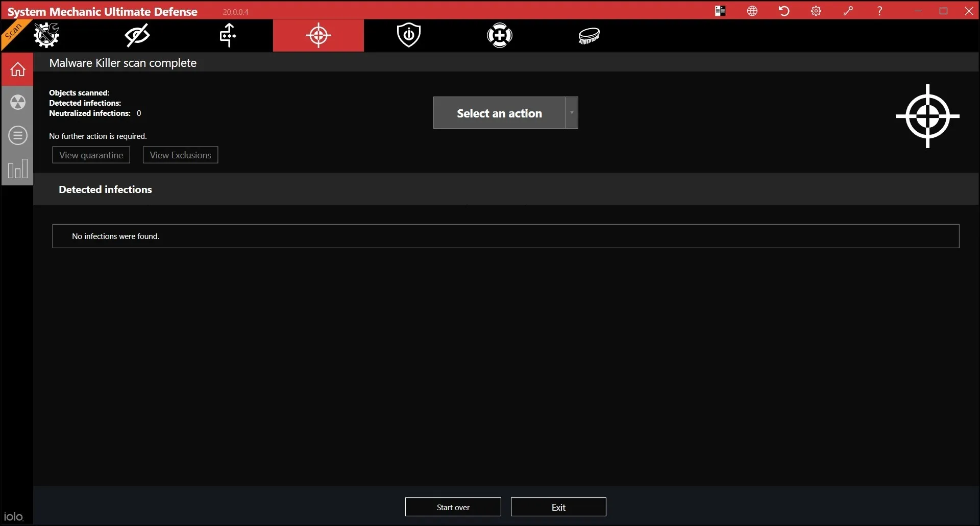The height and width of the screenshot is (526, 980).
Task: Open the Search and Recover lifebuoy tab
Action: click(x=500, y=35)
